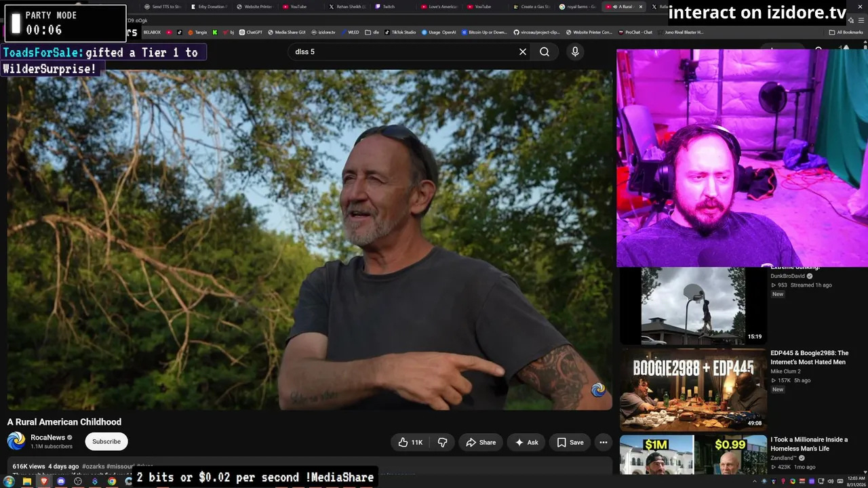Click the video player showing the man
This screenshot has height=488, width=868.
coord(310,240)
